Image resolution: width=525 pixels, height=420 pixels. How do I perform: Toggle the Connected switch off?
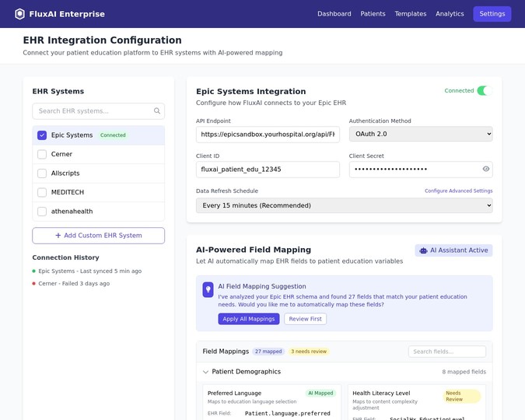pos(485,91)
